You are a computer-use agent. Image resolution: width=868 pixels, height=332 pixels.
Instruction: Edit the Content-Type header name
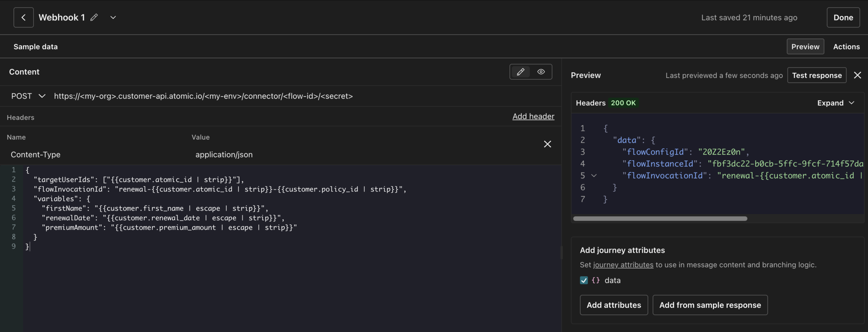pos(36,154)
